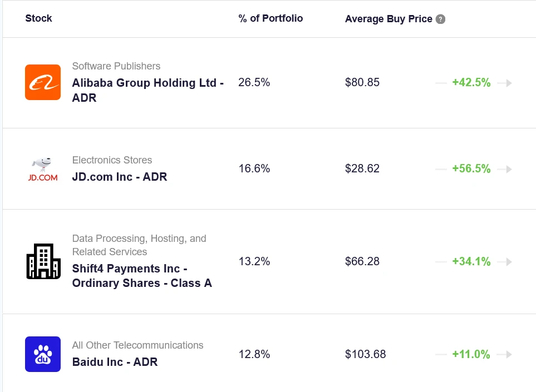The width and height of the screenshot is (536, 392).
Task: Click the Electronics Stores category label
Action: click(x=112, y=160)
